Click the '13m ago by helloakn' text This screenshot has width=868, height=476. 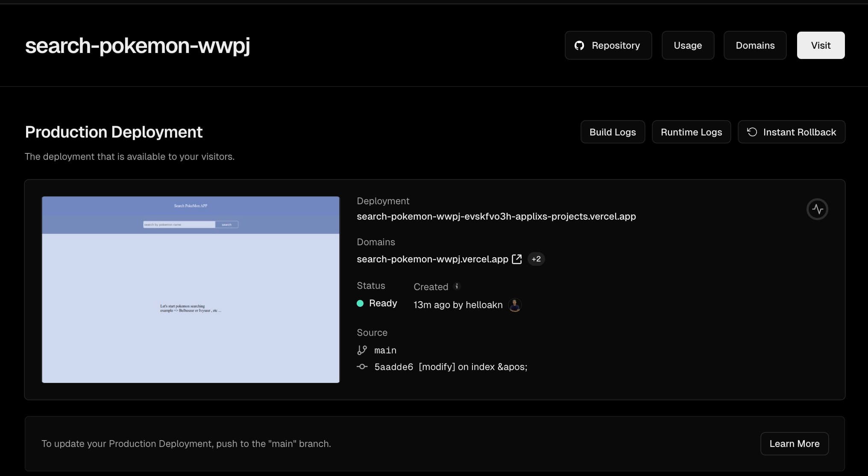pos(458,305)
